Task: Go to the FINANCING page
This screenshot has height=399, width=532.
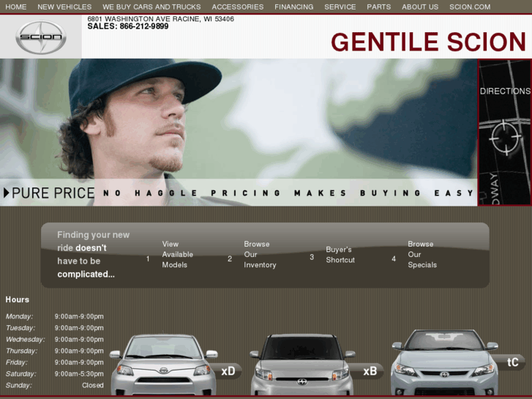Action: 294,7
